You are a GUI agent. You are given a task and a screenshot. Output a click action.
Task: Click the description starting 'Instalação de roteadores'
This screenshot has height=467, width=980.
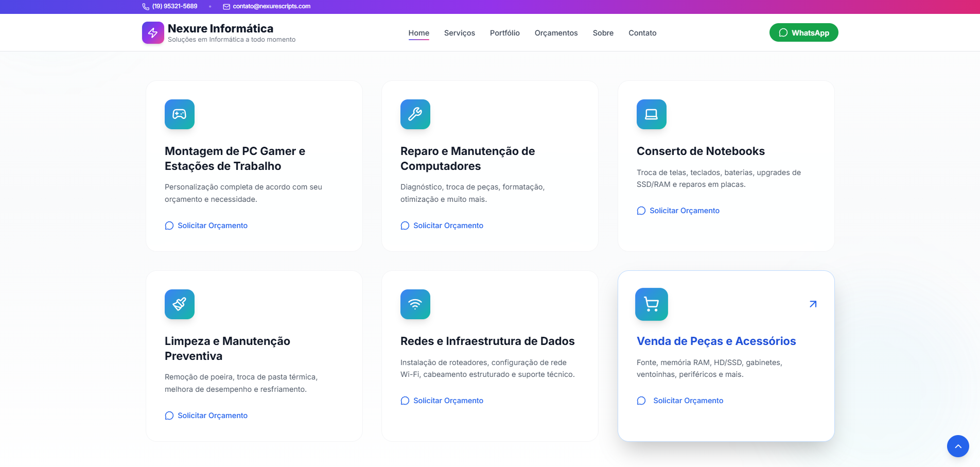[x=487, y=368]
